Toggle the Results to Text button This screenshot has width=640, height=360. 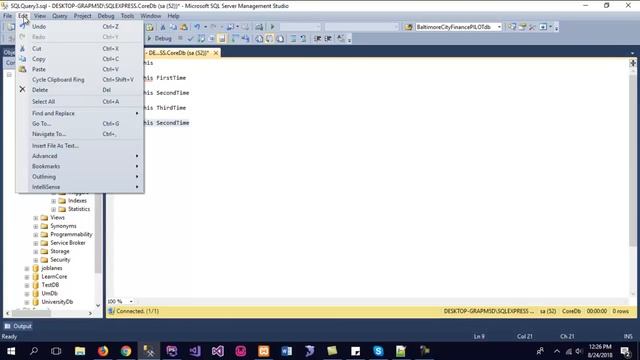pos(259,38)
